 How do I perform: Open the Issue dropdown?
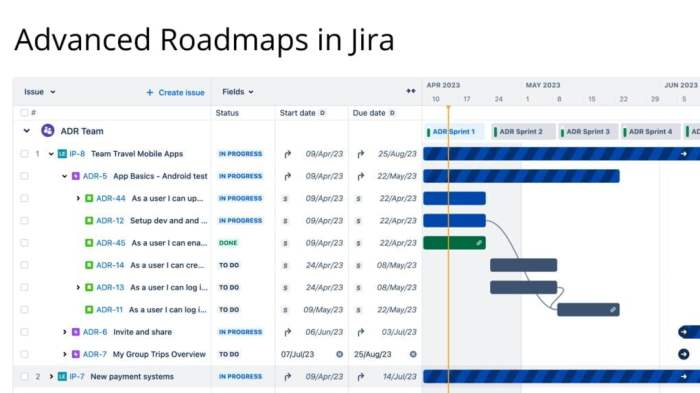40,92
